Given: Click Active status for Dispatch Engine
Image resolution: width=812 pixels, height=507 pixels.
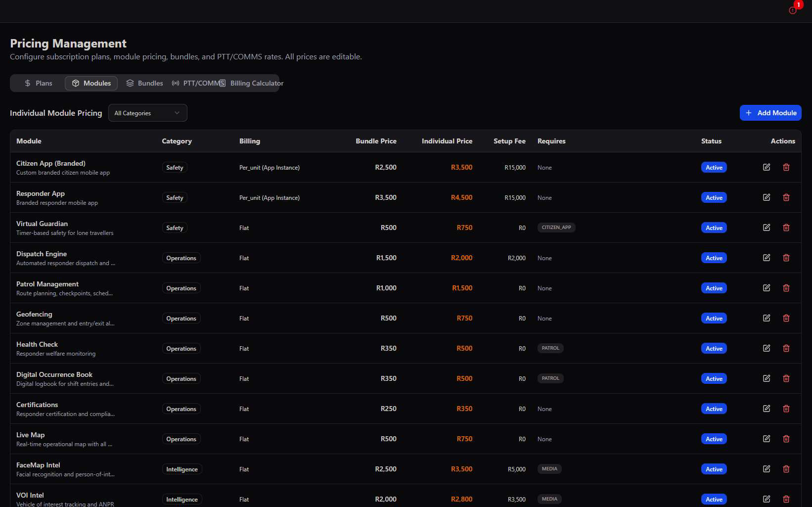Looking at the screenshot, I should click(714, 258).
